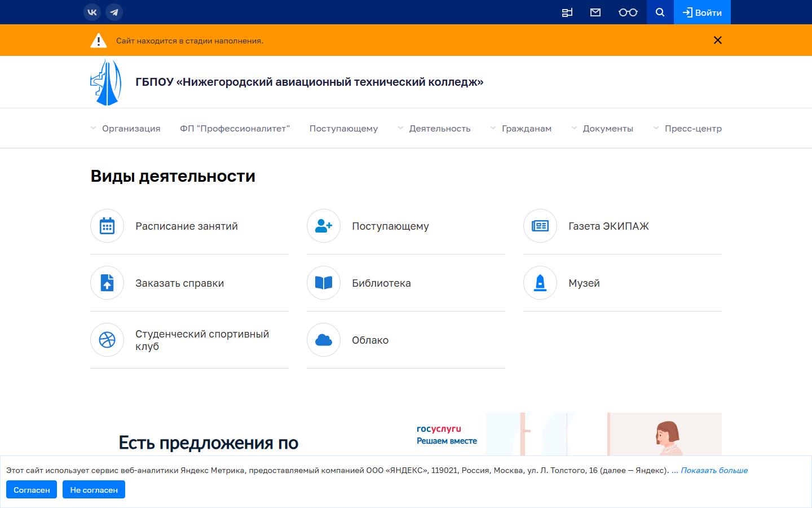The height and width of the screenshot is (508, 812).
Task: Click the Есть предложения по heading
Action: (208, 443)
